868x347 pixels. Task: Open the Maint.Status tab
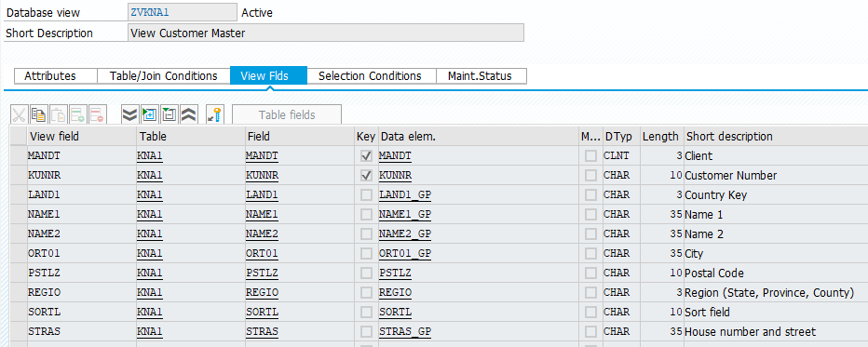(x=480, y=76)
